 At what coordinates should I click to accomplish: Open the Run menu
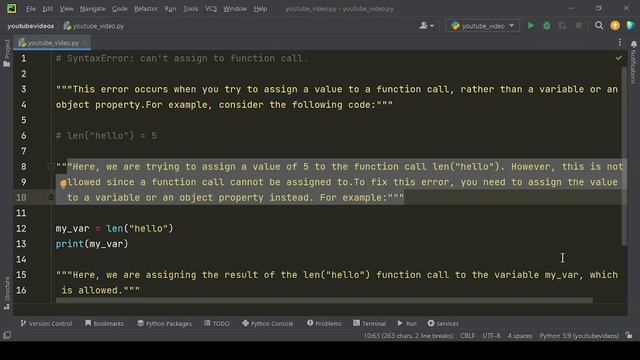click(x=170, y=9)
